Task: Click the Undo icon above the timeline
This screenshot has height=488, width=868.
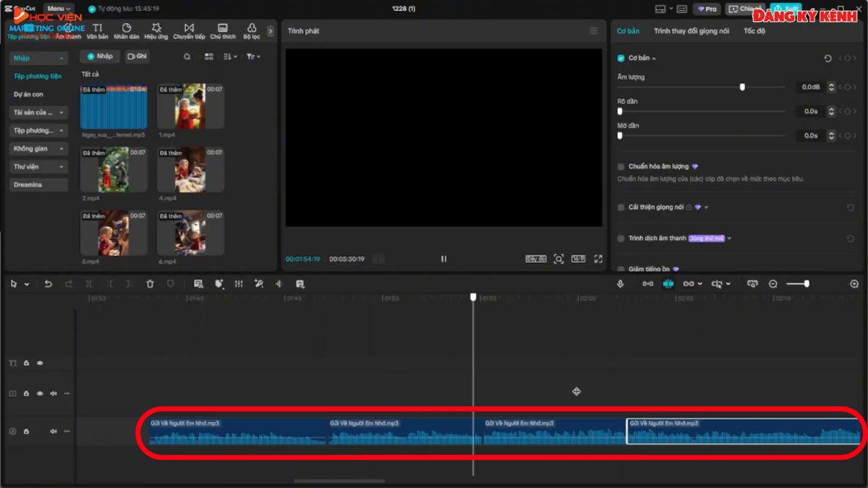Action: [48, 283]
